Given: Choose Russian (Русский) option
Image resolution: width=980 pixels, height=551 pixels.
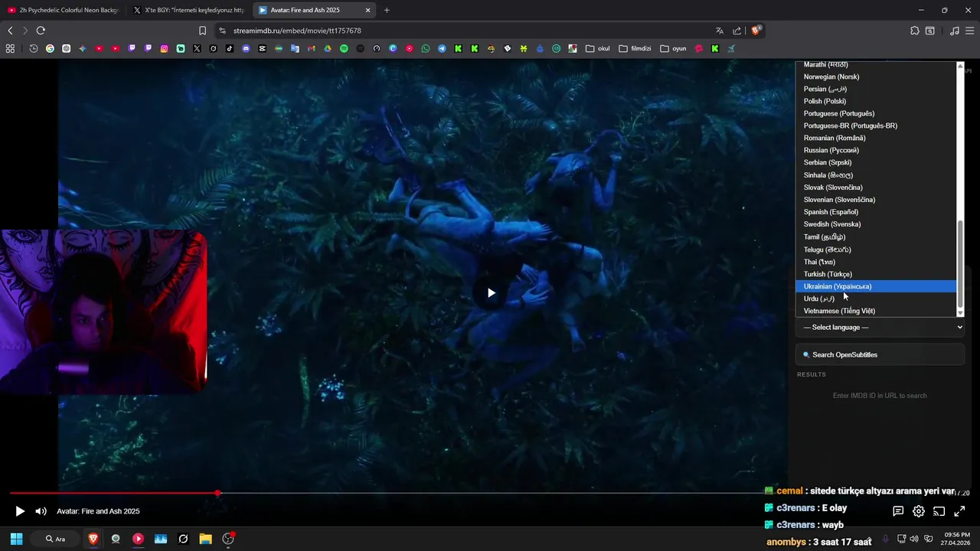Looking at the screenshot, I should (876, 150).
